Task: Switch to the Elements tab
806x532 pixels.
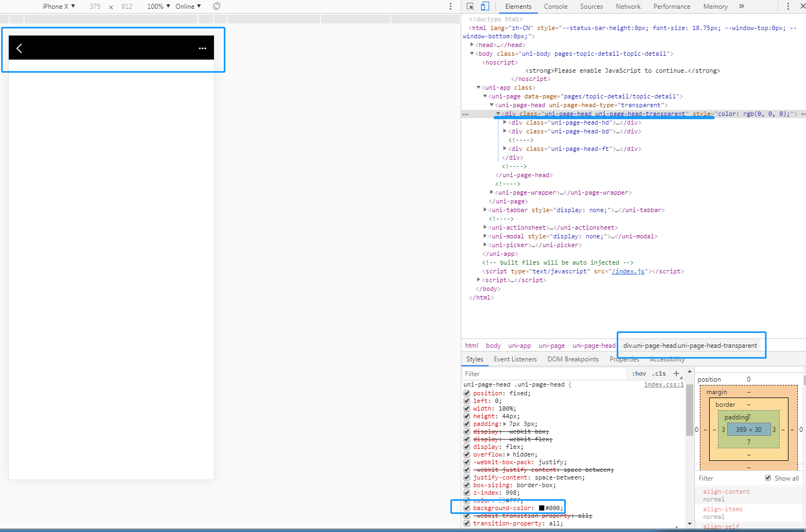Action: point(518,7)
